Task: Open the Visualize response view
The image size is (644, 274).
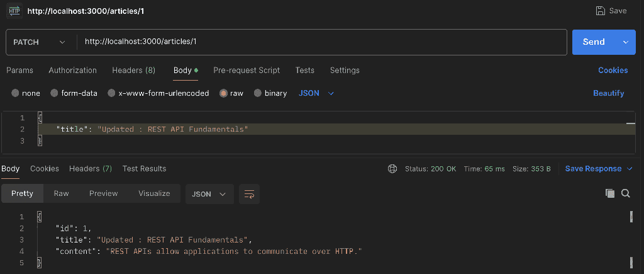Action: click(x=154, y=193)
